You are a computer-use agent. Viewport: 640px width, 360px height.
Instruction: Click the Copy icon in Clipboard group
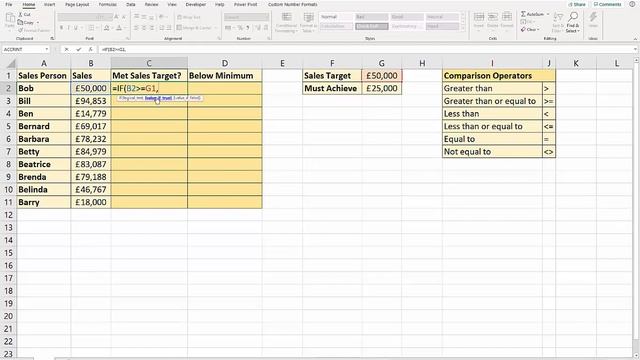(21, 22)
